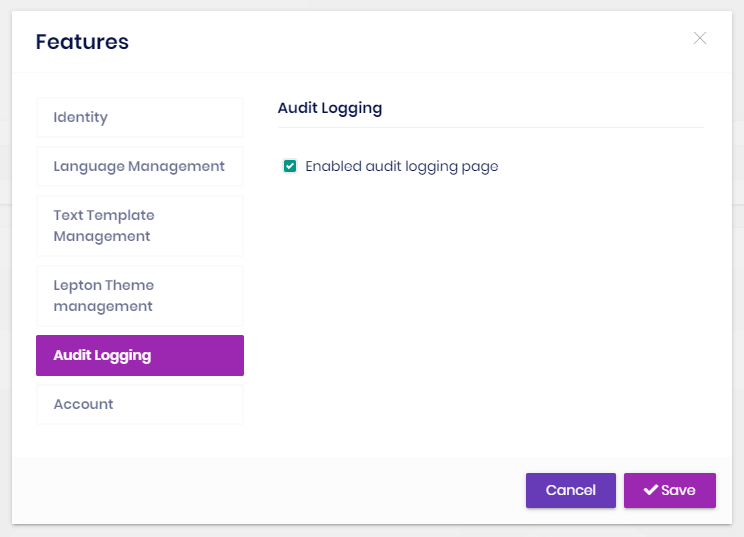The image size is (744, 537).
Task: Click the 'Enabled audit logging page' label text
Action: pyautogui.click(x=401, y=166)
